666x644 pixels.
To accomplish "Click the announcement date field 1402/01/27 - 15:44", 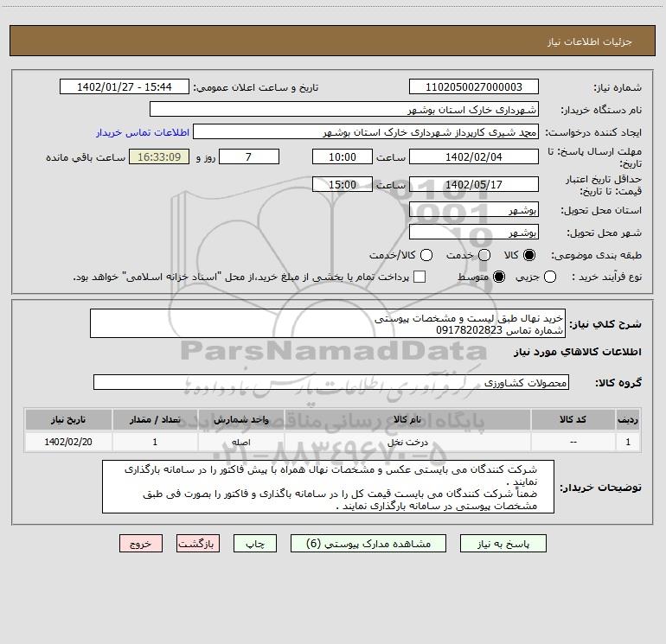I will click(x=124, y=87).
